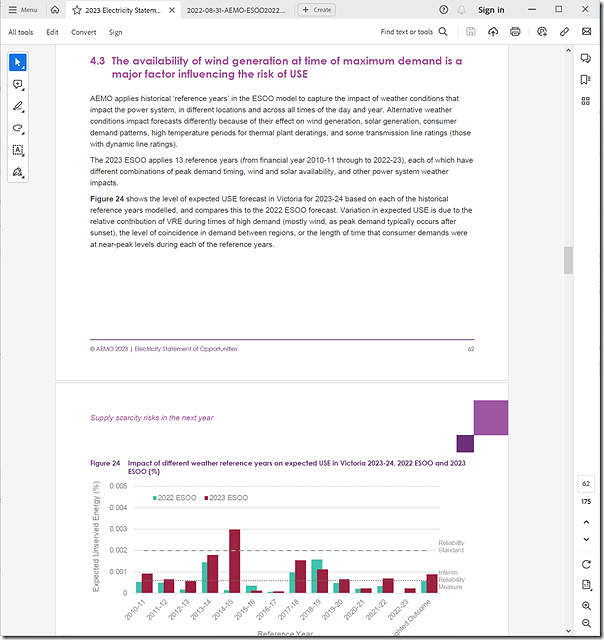Open the notifications bell

(462, 10)
